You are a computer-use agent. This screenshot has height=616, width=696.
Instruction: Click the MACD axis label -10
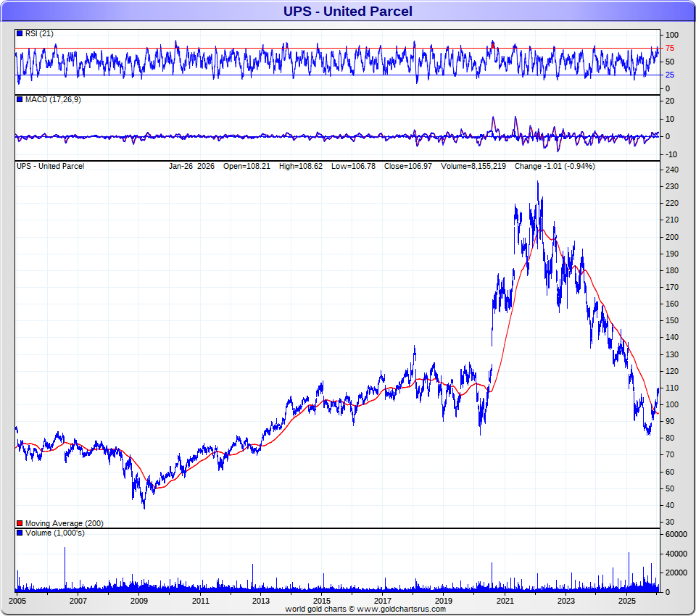point(671,154)
